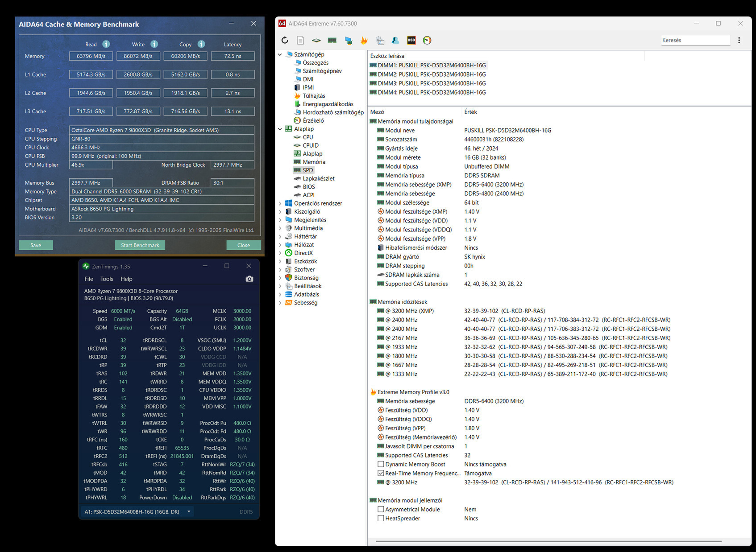This screenshot has height=552, width=756.
Task: Click the Save button in benchmark window
Action: pos(36,245)
